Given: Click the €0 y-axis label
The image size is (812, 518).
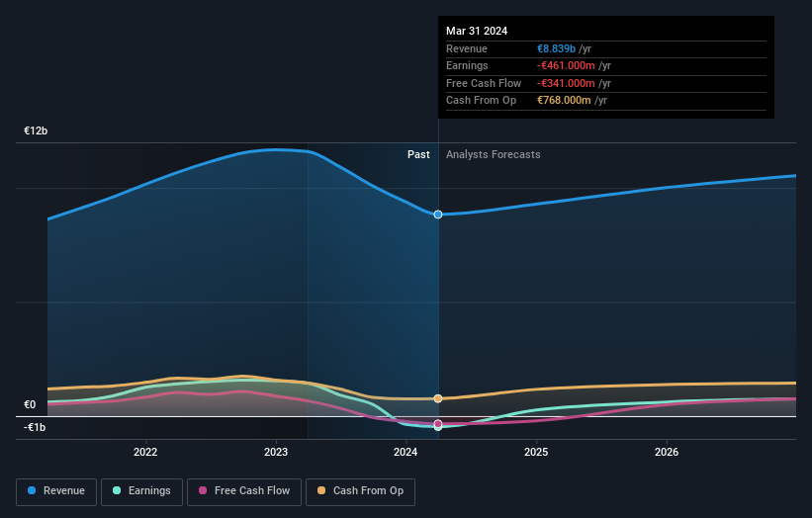Looking at the screenshot, I should [30, 404].
